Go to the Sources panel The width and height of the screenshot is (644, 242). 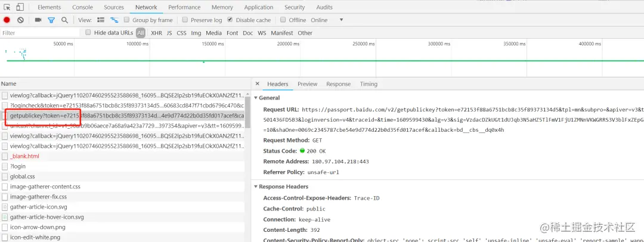tap(114, 7)
